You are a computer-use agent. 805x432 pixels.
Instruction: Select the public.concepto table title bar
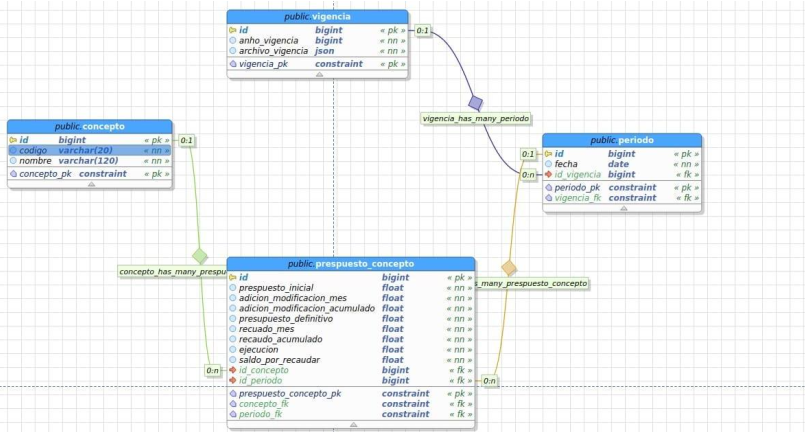click(90, 126)
